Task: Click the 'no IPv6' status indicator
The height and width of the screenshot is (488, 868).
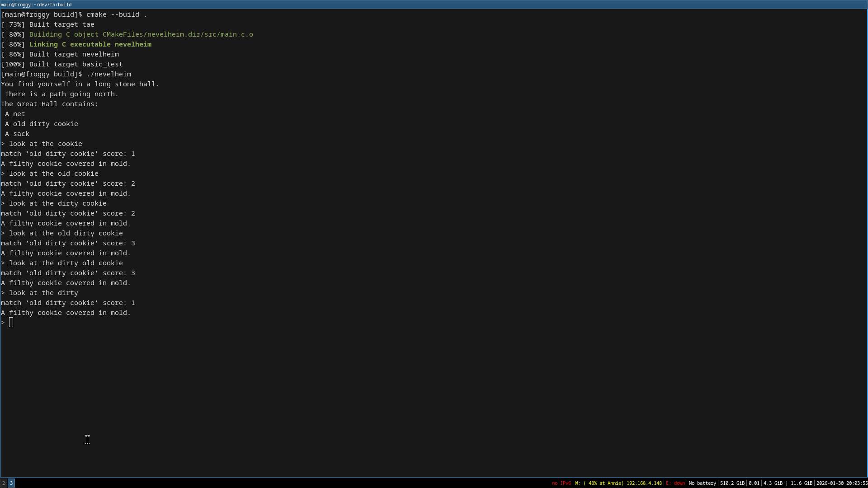Action: tap(561, 483)
